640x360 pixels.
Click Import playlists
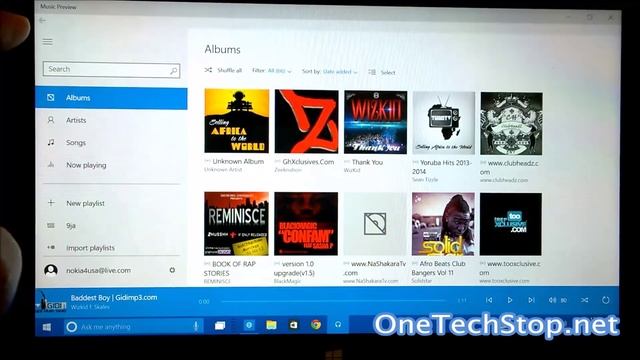click(x=111, y=248)
